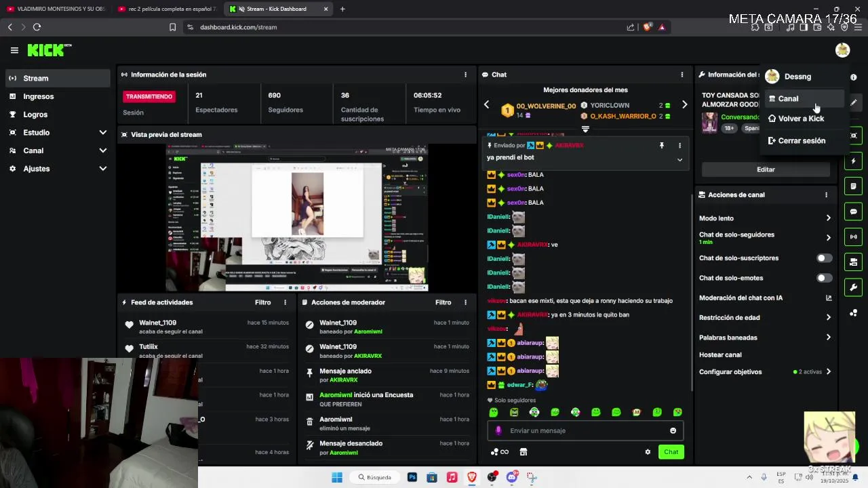Switch to the VLADIMIRO MONTESINOS browser tab

56,9
